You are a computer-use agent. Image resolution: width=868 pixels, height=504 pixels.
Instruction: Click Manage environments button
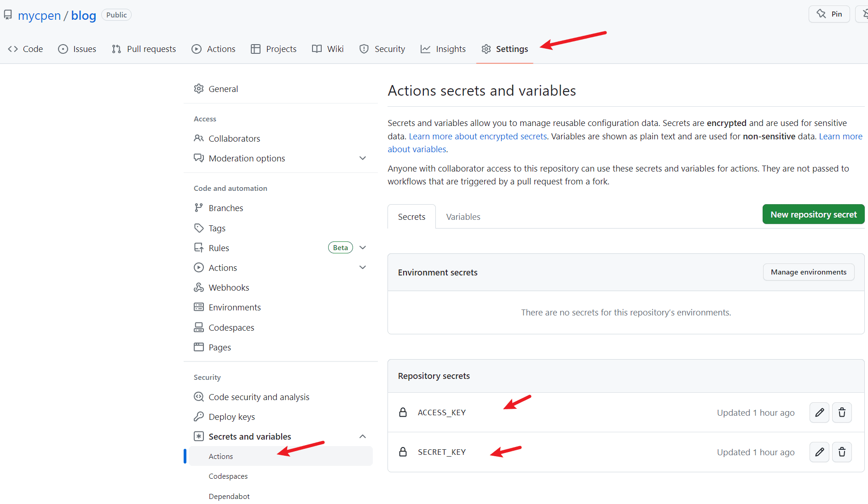click(809, 272)
